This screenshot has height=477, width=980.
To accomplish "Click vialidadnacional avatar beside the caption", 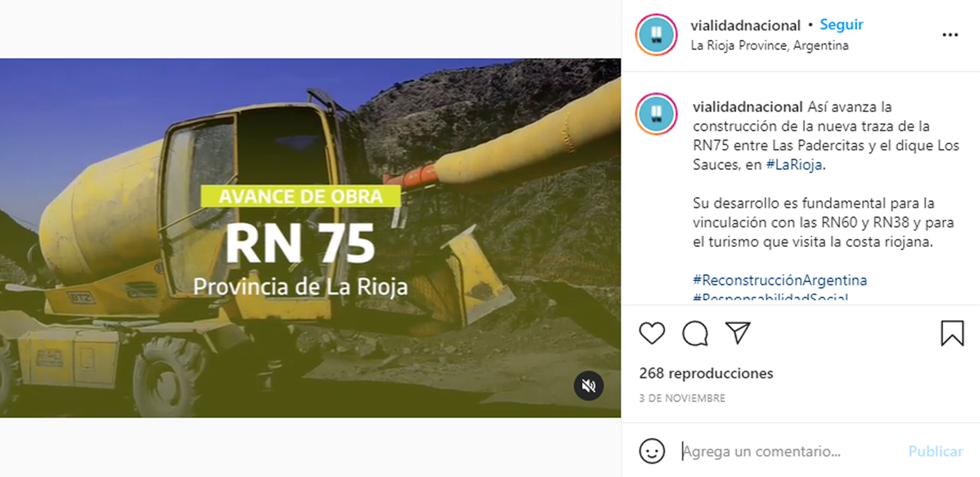I will pyautogui.click(x=656, y=114).
